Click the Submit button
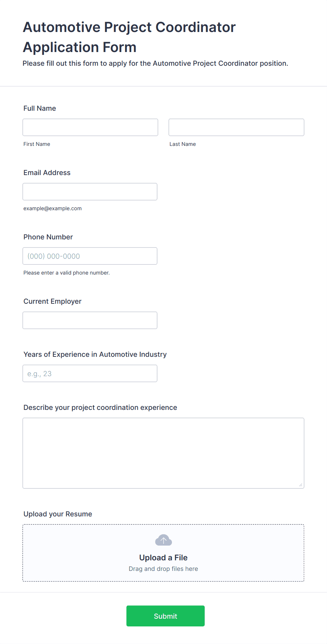 (166, 616)
